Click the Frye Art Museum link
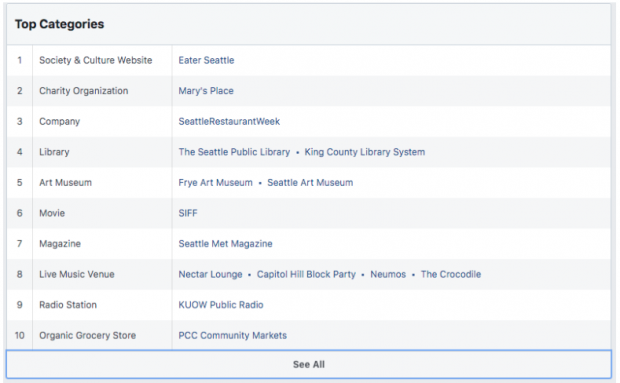Viewport: 620px width, 383px height. [x=215, y=183]
